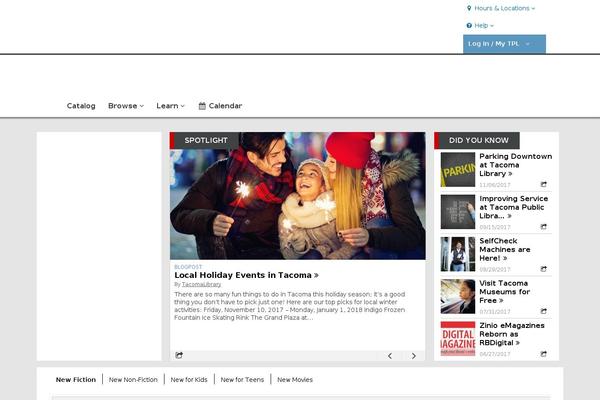Click the calendar icon beside Calendar

coord(202,106)
